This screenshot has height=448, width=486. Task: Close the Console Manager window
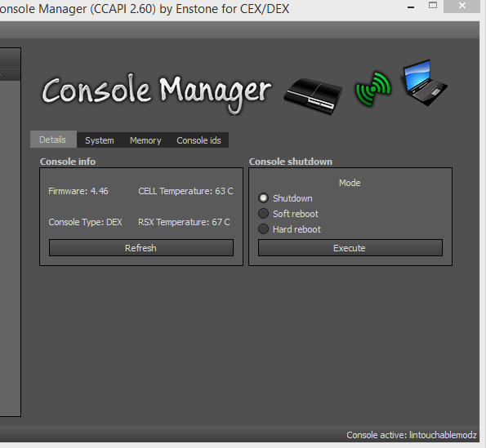point(461,6)
